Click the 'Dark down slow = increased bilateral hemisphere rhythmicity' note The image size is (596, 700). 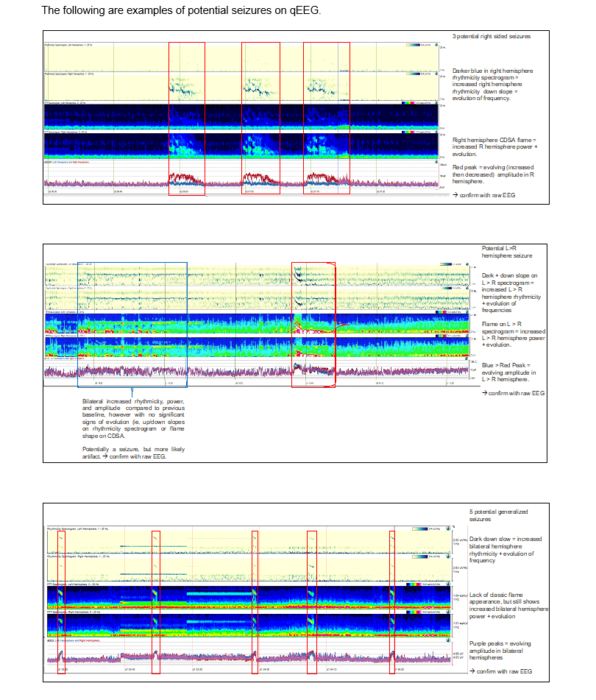click(505, 550)
